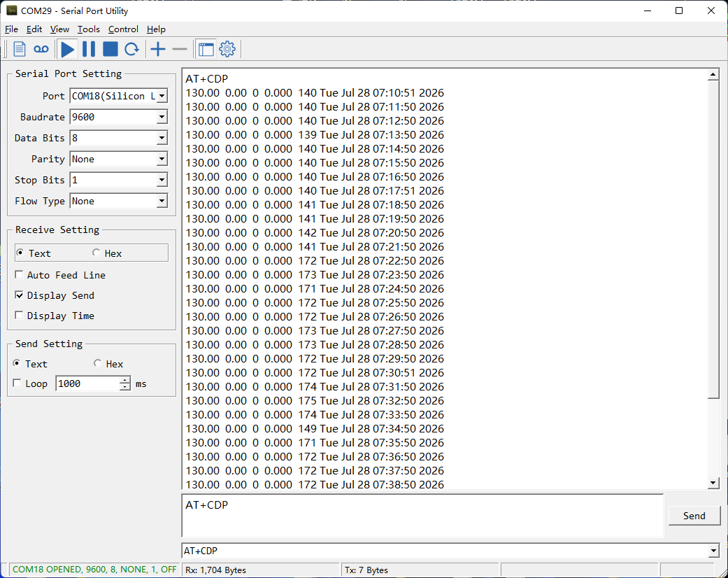Increase the Loop interval with up arrow
This screenshot has height=578, width=728.
125,380
